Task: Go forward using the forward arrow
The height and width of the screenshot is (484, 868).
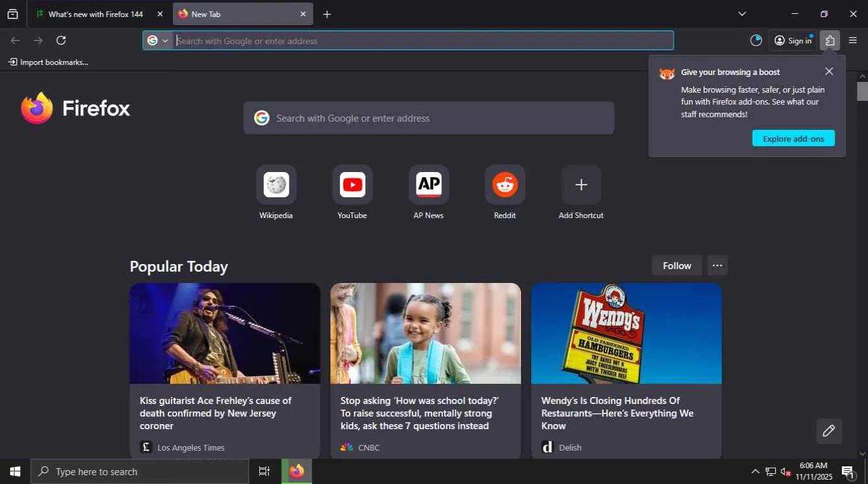Action: [x=38, y=40]
